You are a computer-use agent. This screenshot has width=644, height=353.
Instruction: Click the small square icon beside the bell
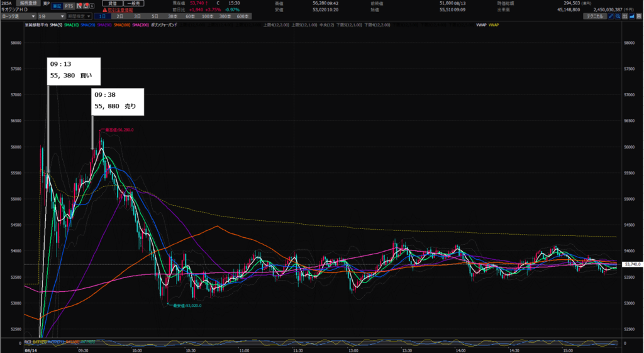pyautogui.click(x=92, y=6)
